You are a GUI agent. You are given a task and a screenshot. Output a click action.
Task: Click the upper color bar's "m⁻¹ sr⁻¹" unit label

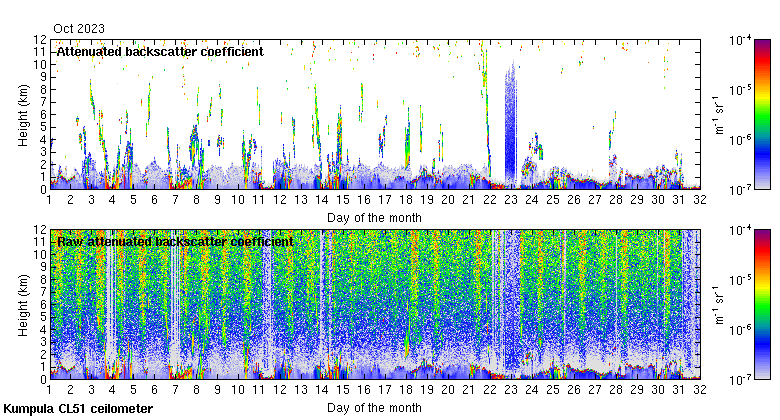pos(720,115)
